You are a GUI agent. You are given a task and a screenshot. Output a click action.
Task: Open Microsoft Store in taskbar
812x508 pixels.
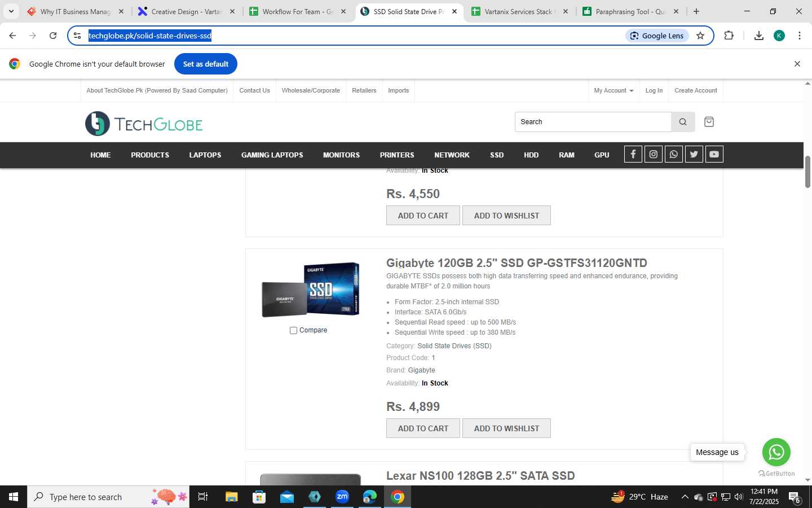(x=259, y=497)
